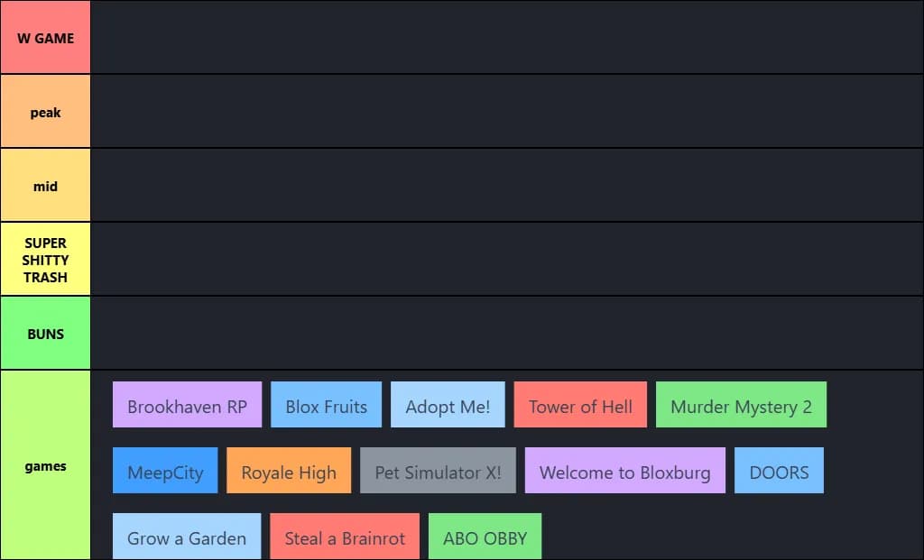Screen dimensions: 924x560
Task: Select the orange Royale High tile
Action: point(289,471)
